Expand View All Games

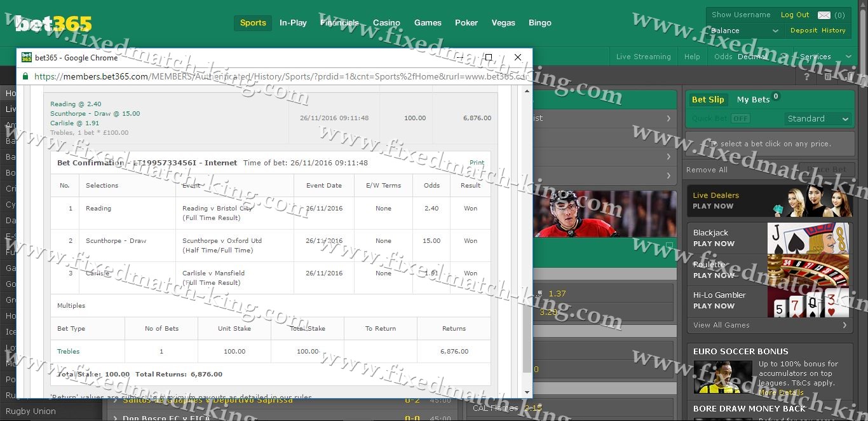pyautogui.click(x=770, y=325)
